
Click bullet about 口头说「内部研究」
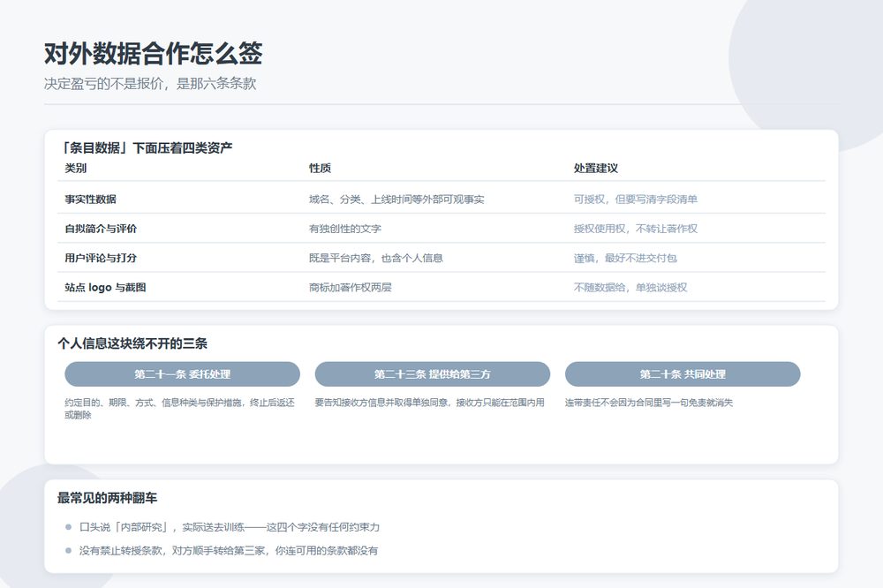[x=230, y=526]
